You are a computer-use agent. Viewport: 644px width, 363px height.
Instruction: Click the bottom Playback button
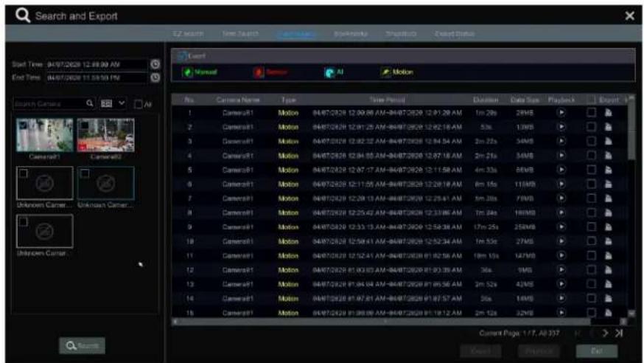[x=539, y=351]
